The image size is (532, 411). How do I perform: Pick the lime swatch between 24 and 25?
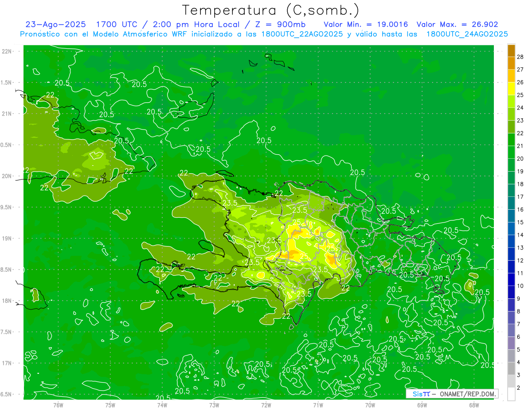[x=511, y=101]
